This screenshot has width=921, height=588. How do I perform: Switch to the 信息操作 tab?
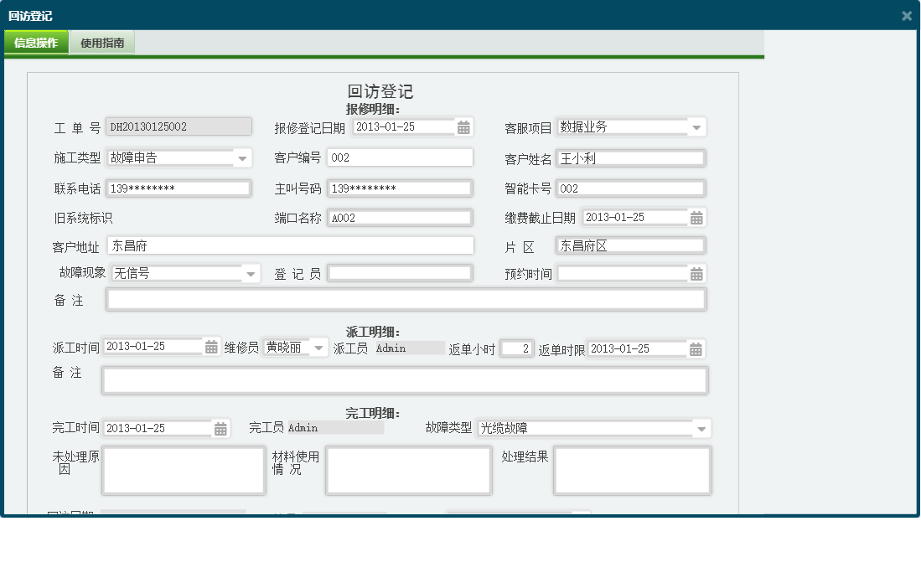36,40
